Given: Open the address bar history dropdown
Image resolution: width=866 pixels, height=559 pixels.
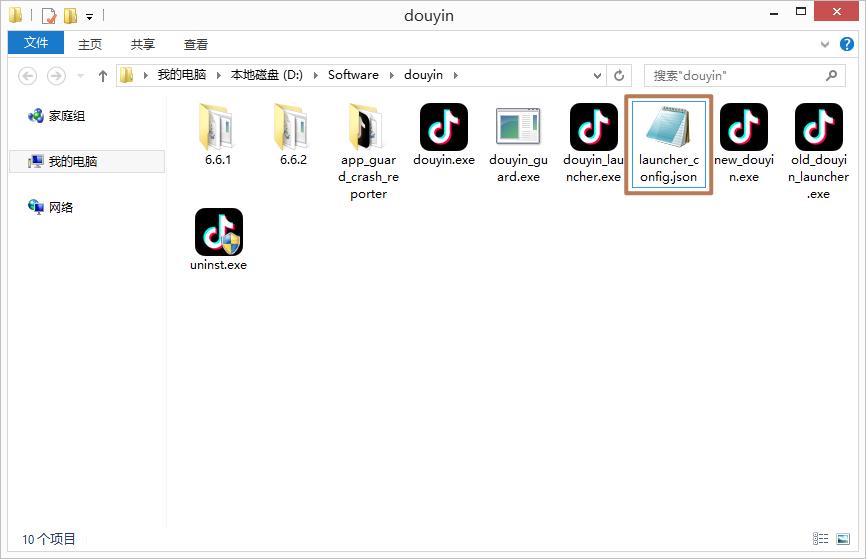Looking at the screenshot, I should point(597,75).
